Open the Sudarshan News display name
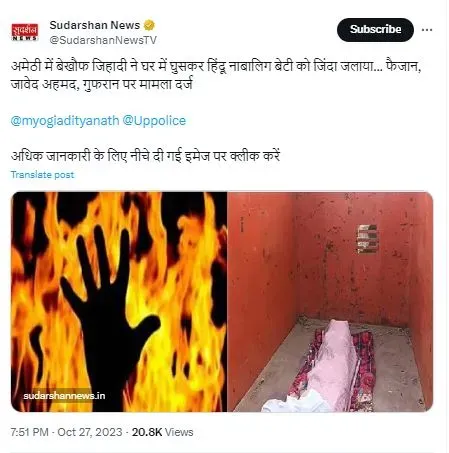The width and height of the screenshot is (449, 453). (95, 25)
